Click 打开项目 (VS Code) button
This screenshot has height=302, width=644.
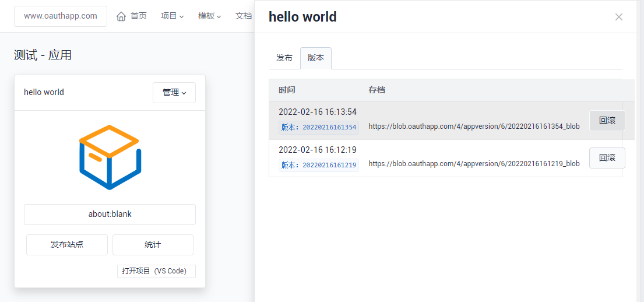[x=156, y=271]
